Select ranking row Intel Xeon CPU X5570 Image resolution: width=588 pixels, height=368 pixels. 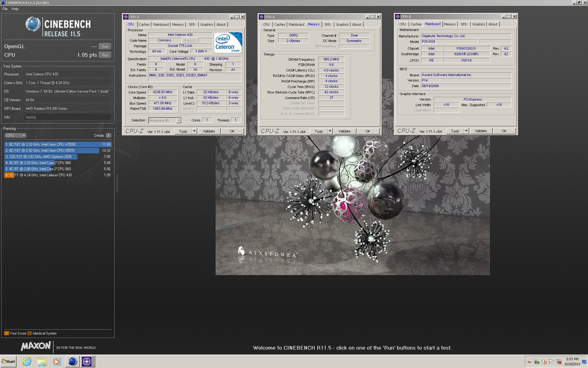(58, 151)
